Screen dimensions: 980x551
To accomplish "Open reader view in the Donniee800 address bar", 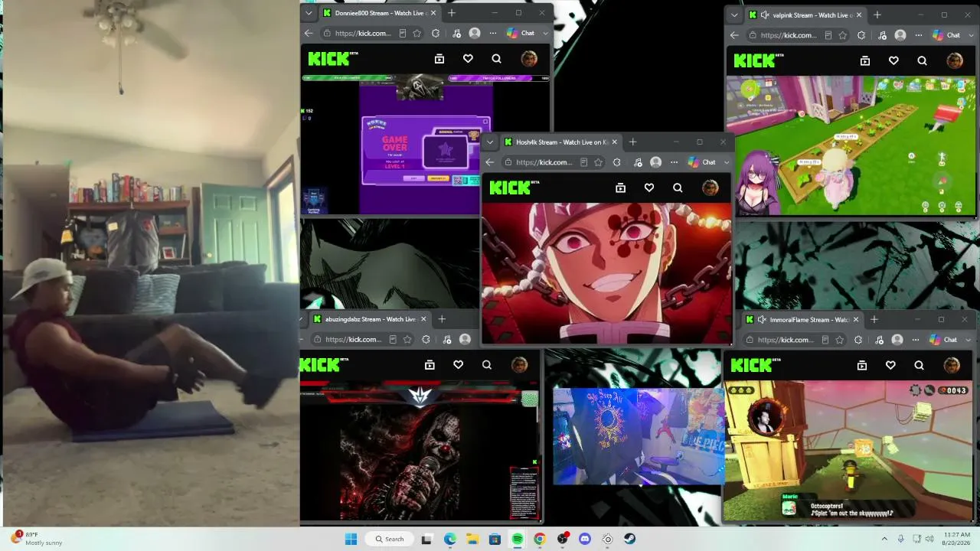I will pos(403,34).
